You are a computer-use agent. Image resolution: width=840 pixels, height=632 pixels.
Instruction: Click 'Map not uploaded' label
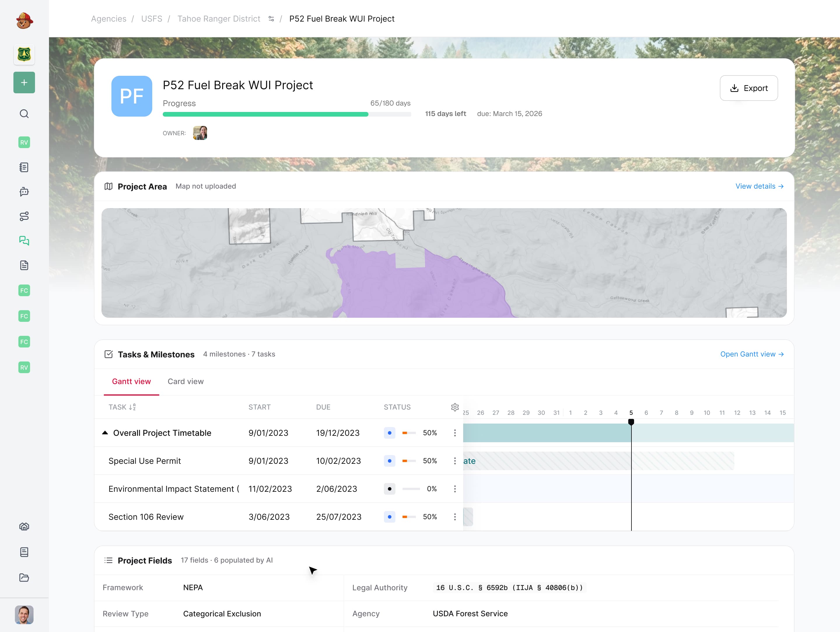click(x=206, y=186)
